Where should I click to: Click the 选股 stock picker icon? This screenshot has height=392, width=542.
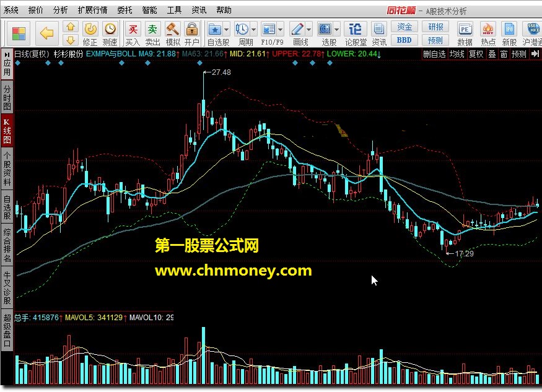[325, 29]
